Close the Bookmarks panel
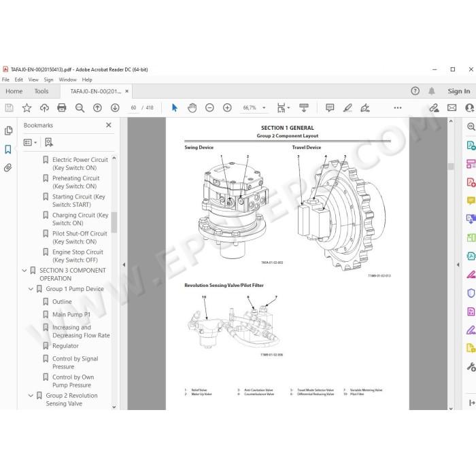The image size is (476, 476). (x=109, y=125)
